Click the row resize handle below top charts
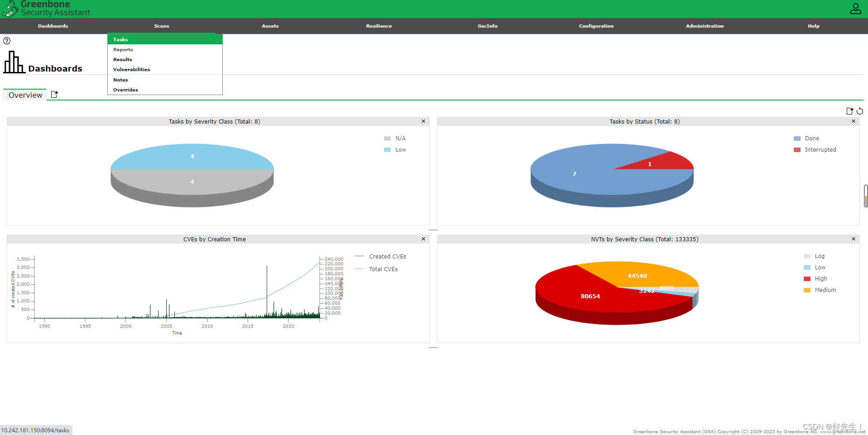 (433, 230)
